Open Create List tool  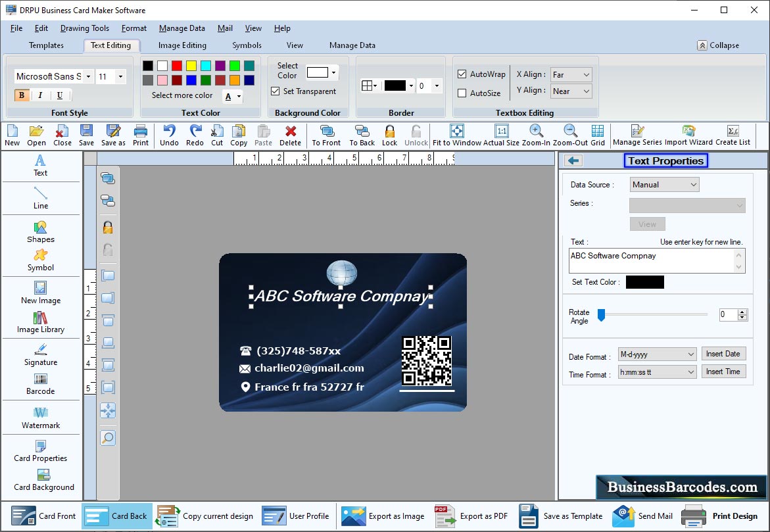[733, 135]
